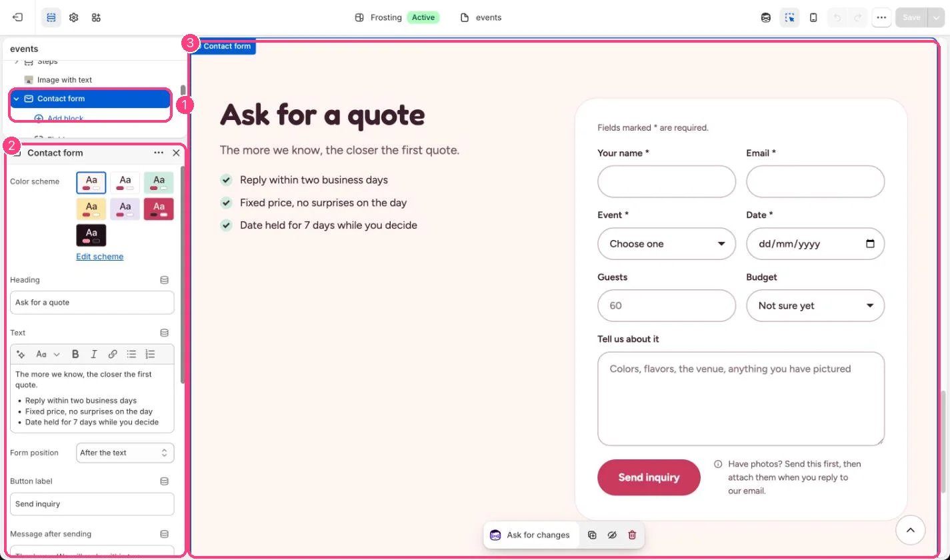950x560 pixels.
Task: Click the undo arrow
Action: [837, 17]
